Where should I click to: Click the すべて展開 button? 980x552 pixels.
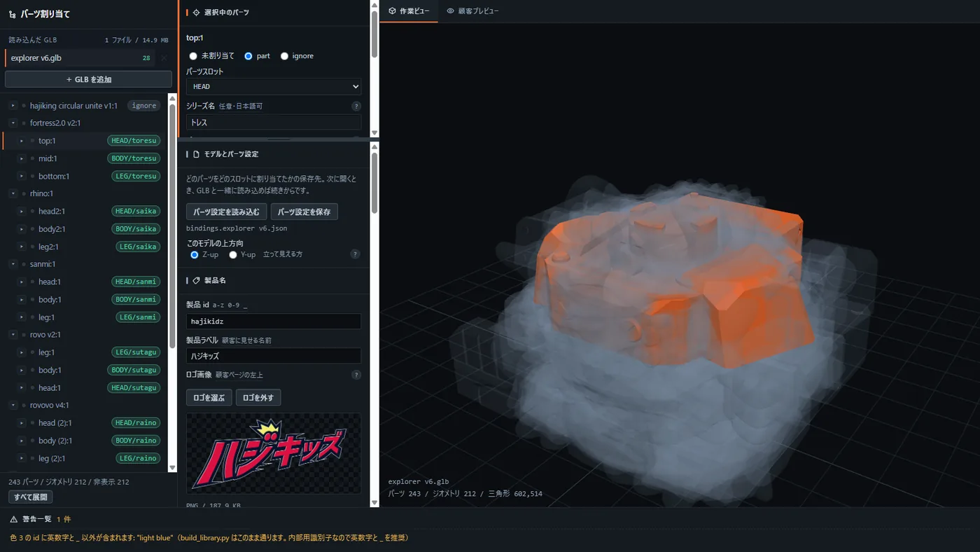[x=31, y=497]
